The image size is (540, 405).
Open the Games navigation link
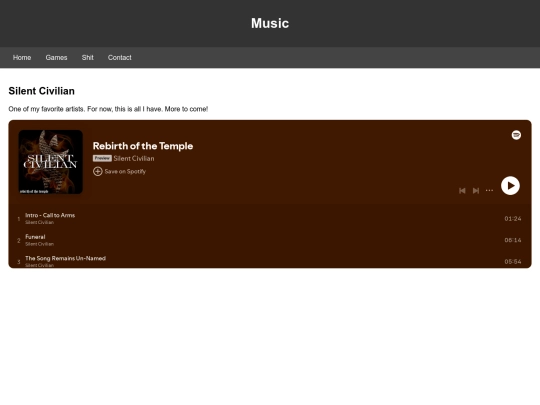point(56,58)
